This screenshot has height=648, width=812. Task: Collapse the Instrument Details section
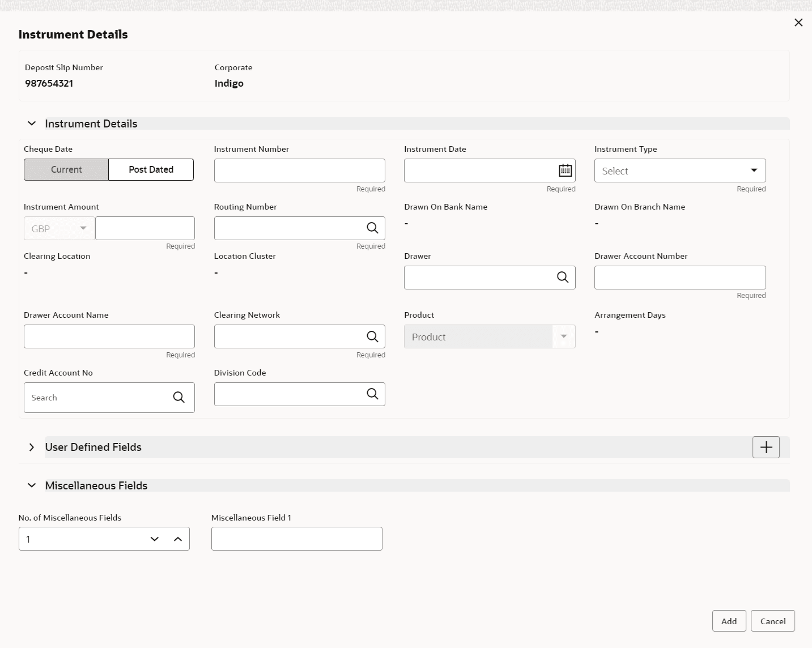32,123
